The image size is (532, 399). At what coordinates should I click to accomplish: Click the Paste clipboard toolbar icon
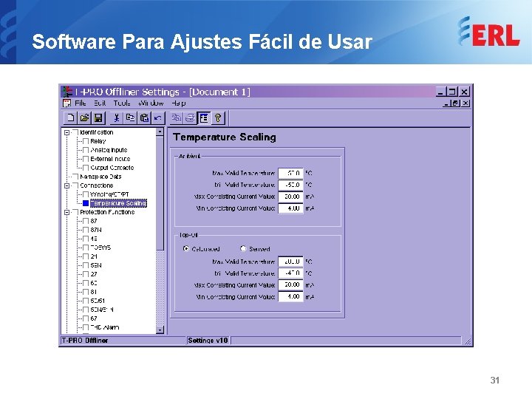tap(144, 117)
